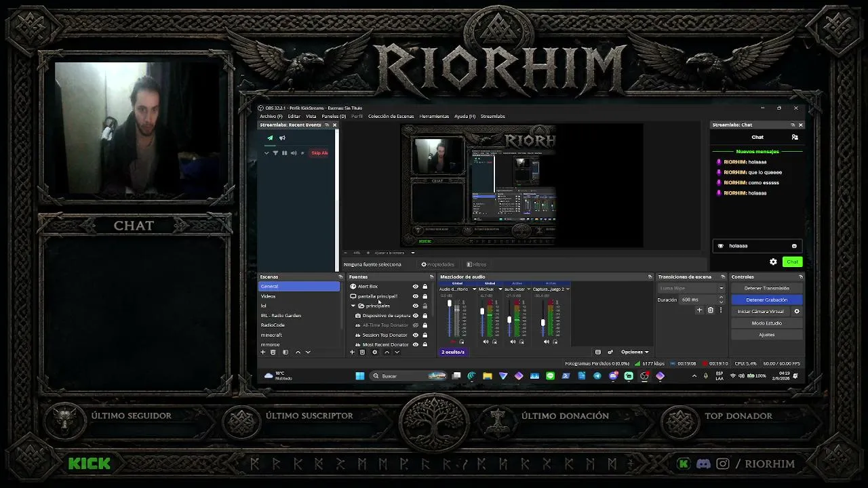Click Iniciar Cámara Virtual button
Screen dimensions: 868x488
pos(761,312)
